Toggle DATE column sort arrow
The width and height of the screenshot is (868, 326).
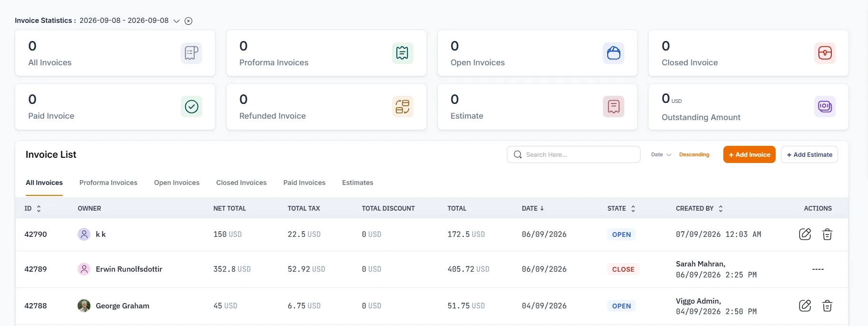[x=542, y=208]
